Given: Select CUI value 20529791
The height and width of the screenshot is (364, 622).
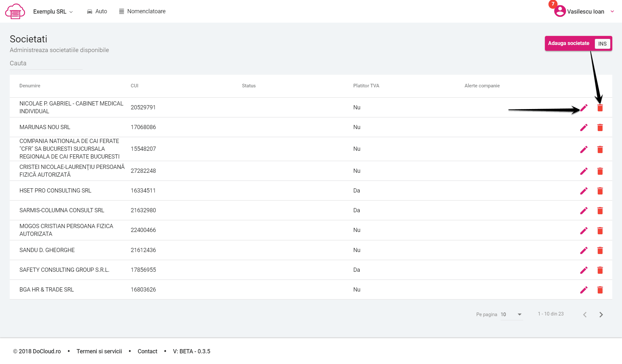Looking at the screenshot, I should click(x=143, y=107).
